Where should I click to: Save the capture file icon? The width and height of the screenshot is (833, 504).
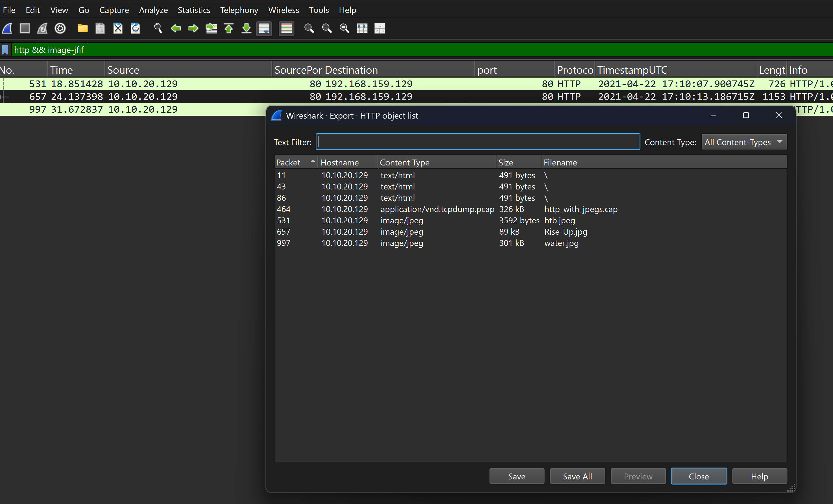[x=100, y=29]
